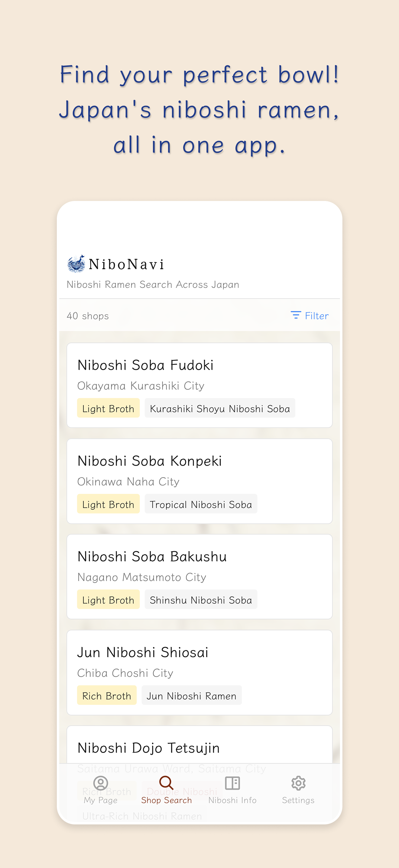Tap the Rich Broth tag on Shiosai
This screenshot has height=868, width=399.
(107, 695)
